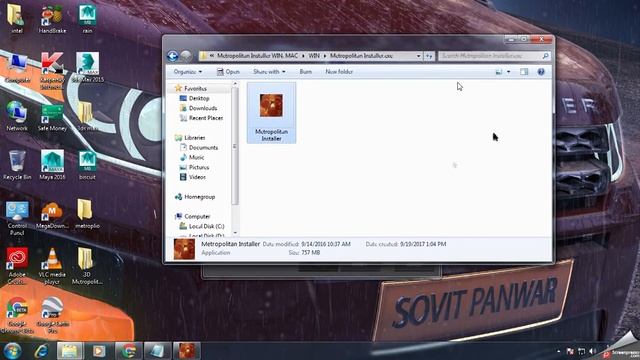Click the details pane installer thumbnail
This screenshot has width=640, height=360.
point(184,249)
